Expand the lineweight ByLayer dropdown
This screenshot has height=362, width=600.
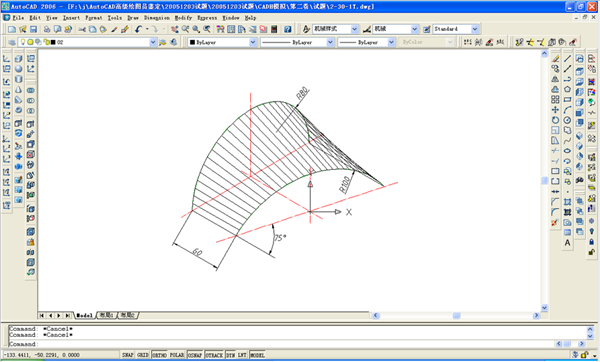point(391,42)
